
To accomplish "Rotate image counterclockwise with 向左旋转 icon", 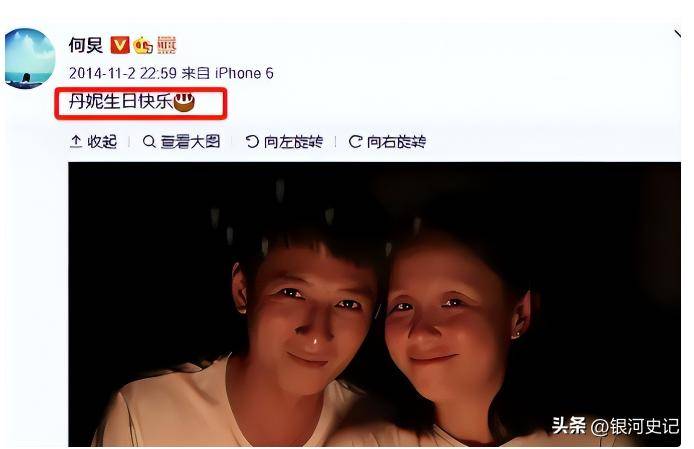I will point(252,142).
